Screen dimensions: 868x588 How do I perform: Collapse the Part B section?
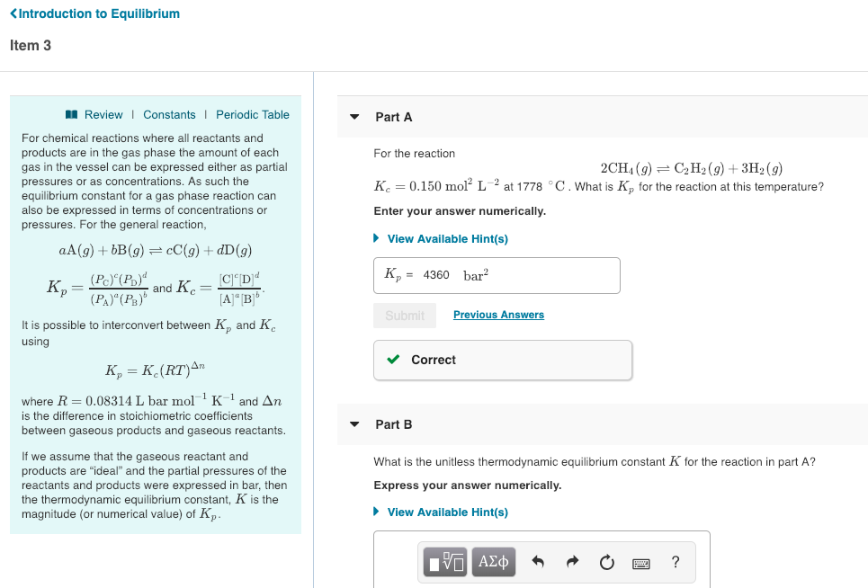353,423
